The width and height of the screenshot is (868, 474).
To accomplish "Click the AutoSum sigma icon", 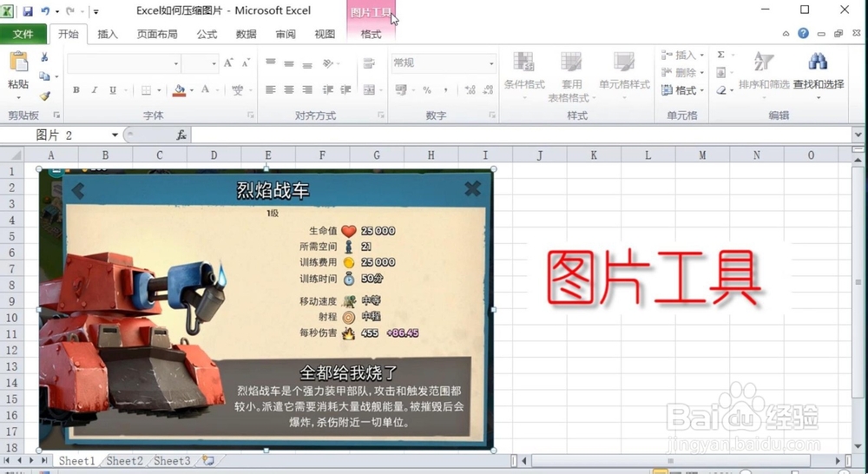I will [720, 55].
